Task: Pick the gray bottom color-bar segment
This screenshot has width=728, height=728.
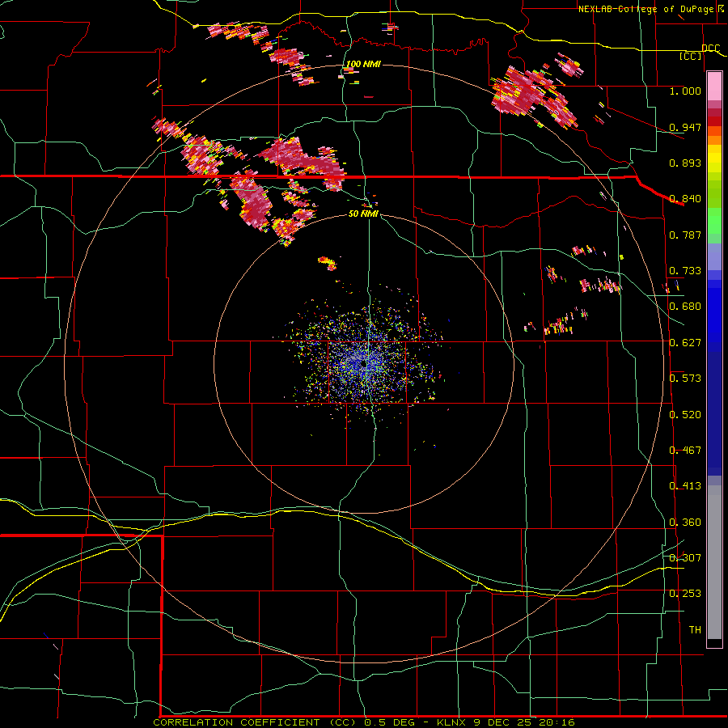Action: (x=714, y=562)
